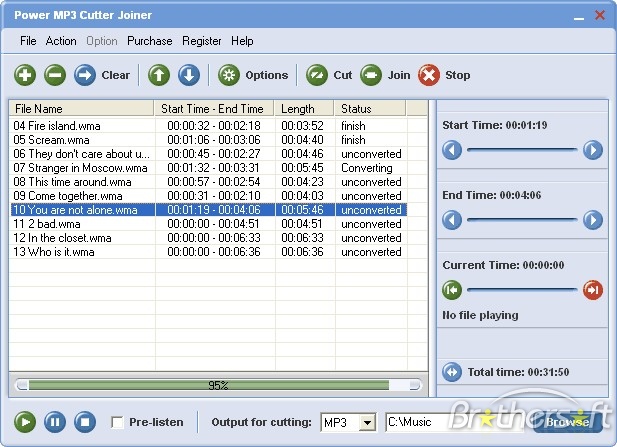Increase Start Time with right arrow

click(x=593, y=150)
